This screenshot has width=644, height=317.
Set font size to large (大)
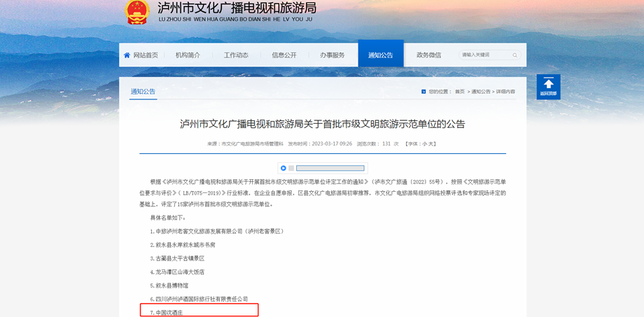point(430,143)
